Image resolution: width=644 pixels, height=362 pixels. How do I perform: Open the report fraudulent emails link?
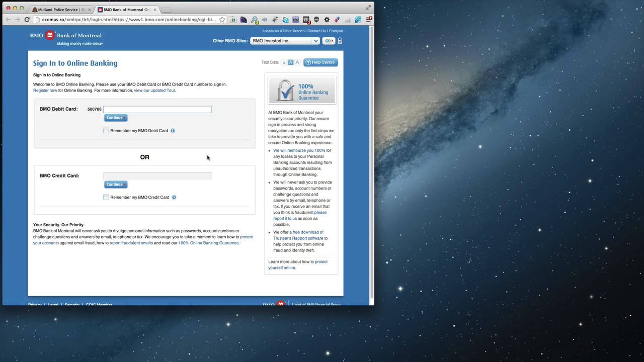pos(131,243)
